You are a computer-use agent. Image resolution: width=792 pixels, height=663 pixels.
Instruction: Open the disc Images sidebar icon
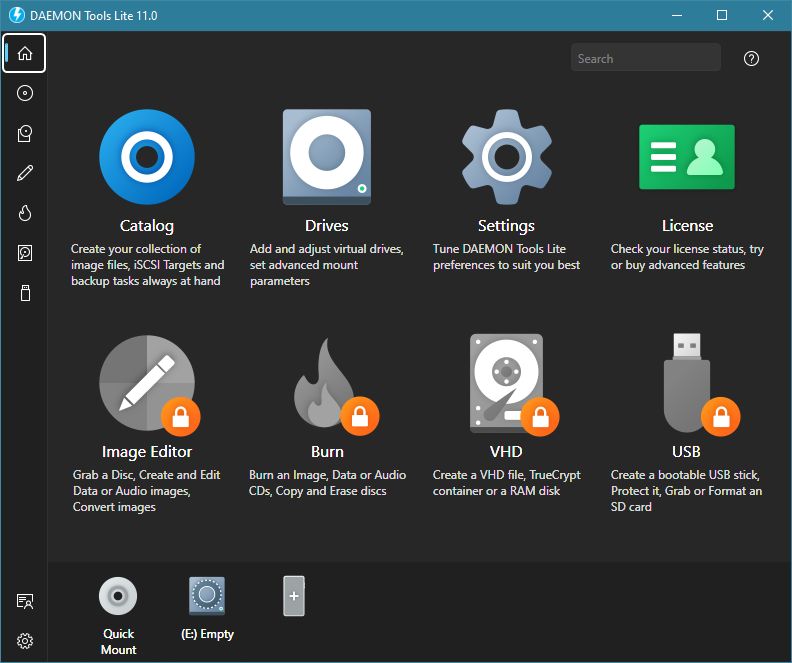click(x=25, y=93)
